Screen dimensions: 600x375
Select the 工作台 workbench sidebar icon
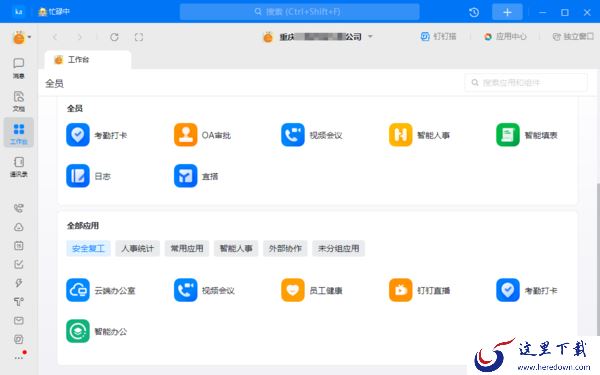click(x=19, y=133)
